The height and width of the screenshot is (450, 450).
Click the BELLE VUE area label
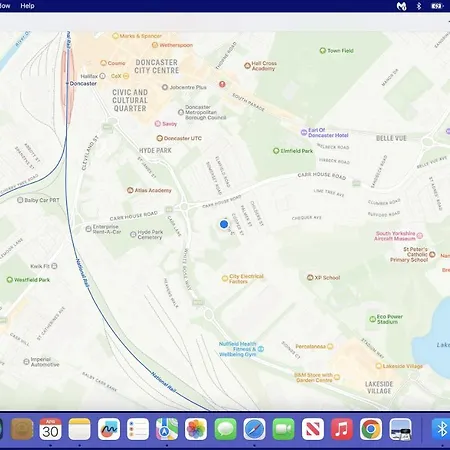pos(391,138)
